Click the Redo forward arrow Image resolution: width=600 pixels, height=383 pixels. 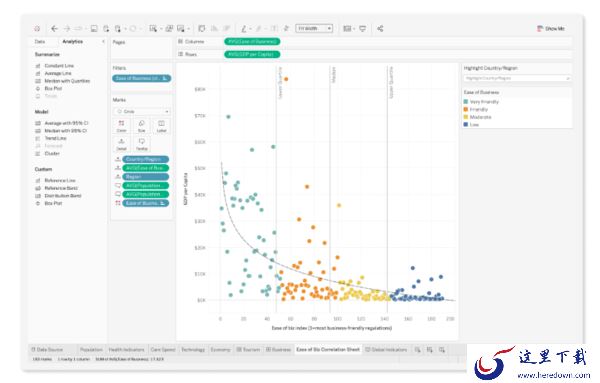point(67,29)
